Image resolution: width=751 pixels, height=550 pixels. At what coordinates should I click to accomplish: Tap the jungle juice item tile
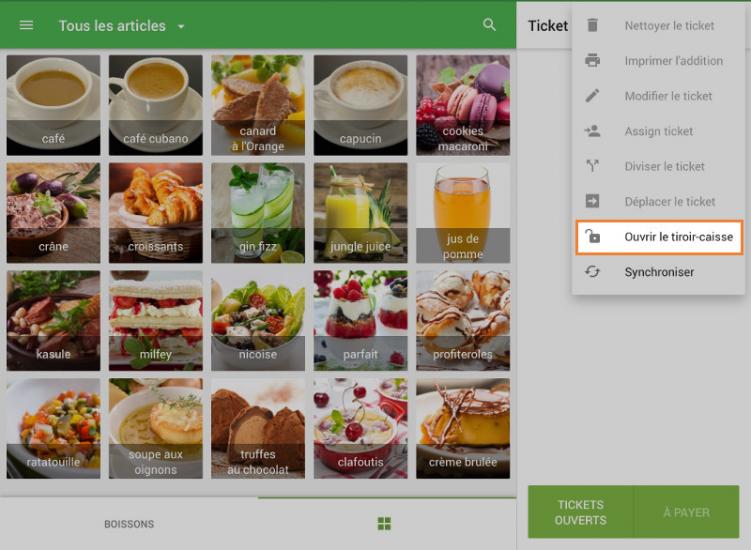point(360,212)
